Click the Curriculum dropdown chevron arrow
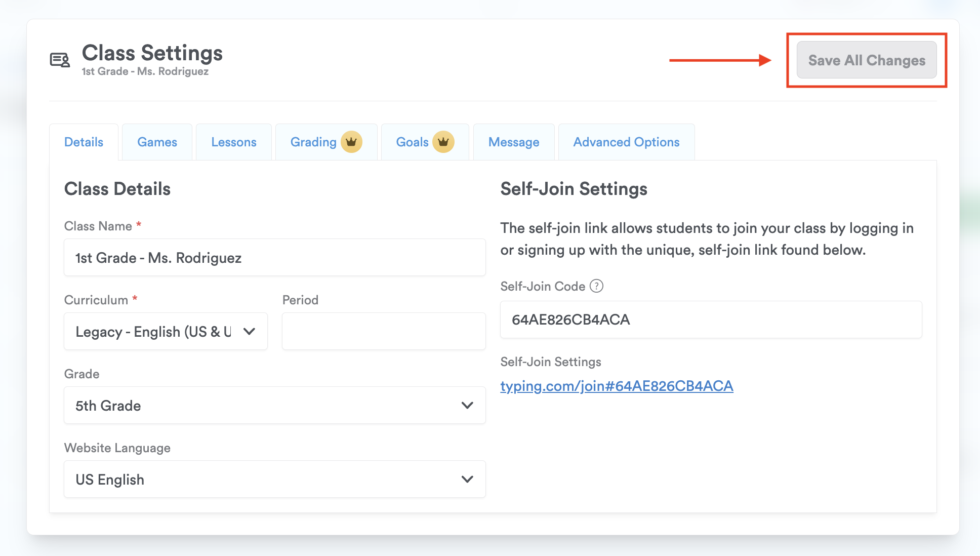980x556 pixels. coord(249,331)
